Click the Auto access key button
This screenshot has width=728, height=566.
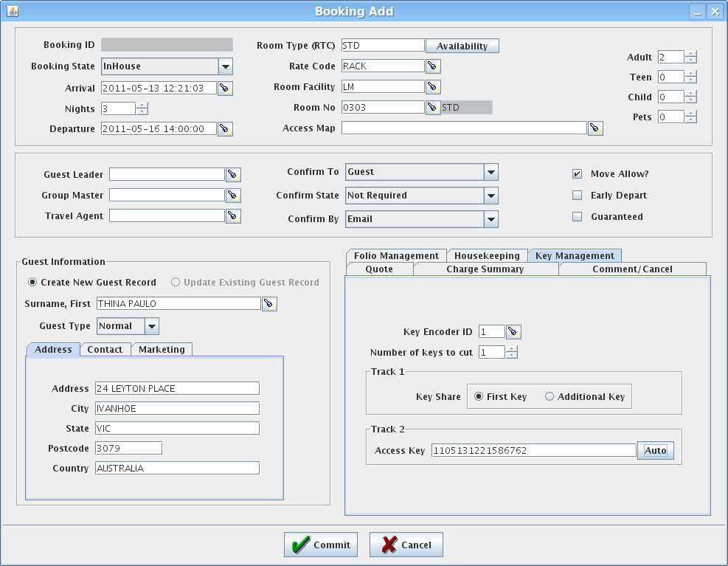pos(655,450)
